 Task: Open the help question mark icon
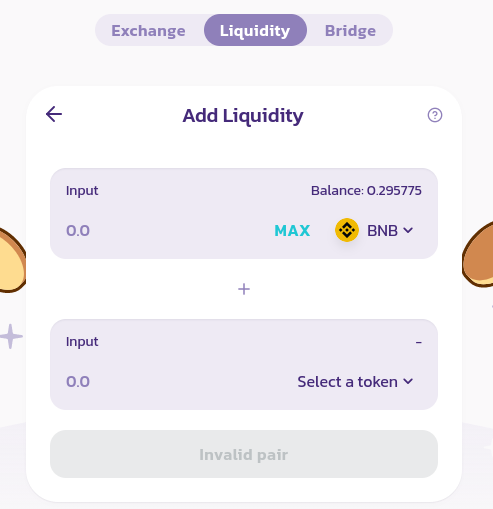(x=435, y=115)
